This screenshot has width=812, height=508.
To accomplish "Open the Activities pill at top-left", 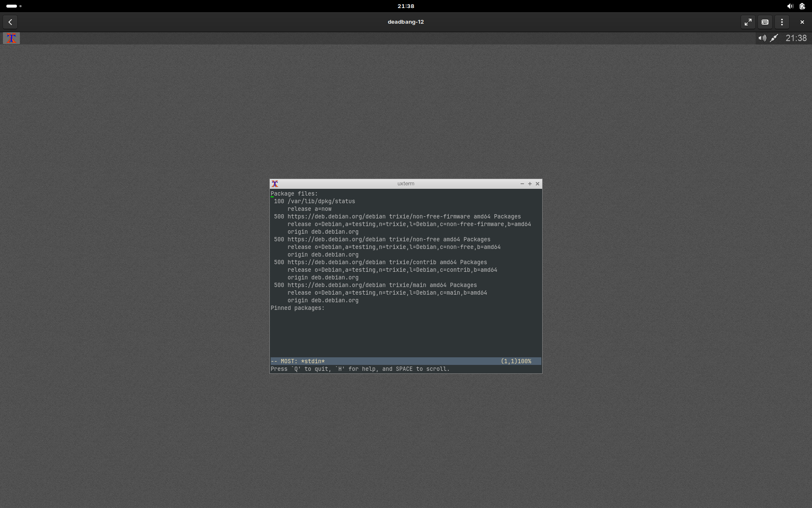I will 14,6.
